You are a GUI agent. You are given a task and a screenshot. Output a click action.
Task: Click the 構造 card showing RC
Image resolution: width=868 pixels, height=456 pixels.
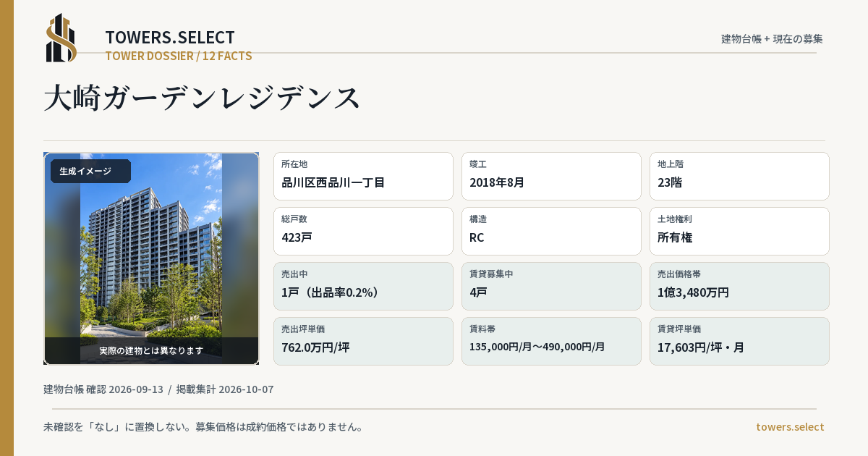click(x=551, y=231)
